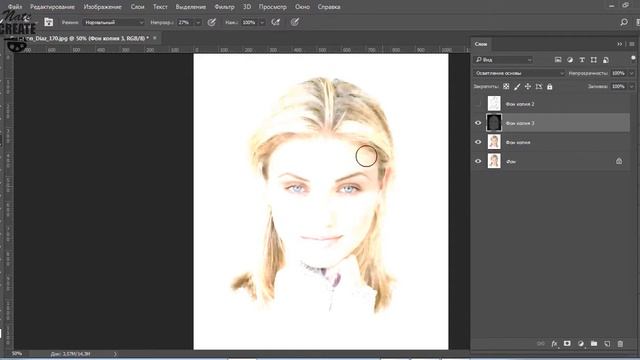Open the Текст menu
Viewport: 640px width, 360px height.
tap(160, 7)
